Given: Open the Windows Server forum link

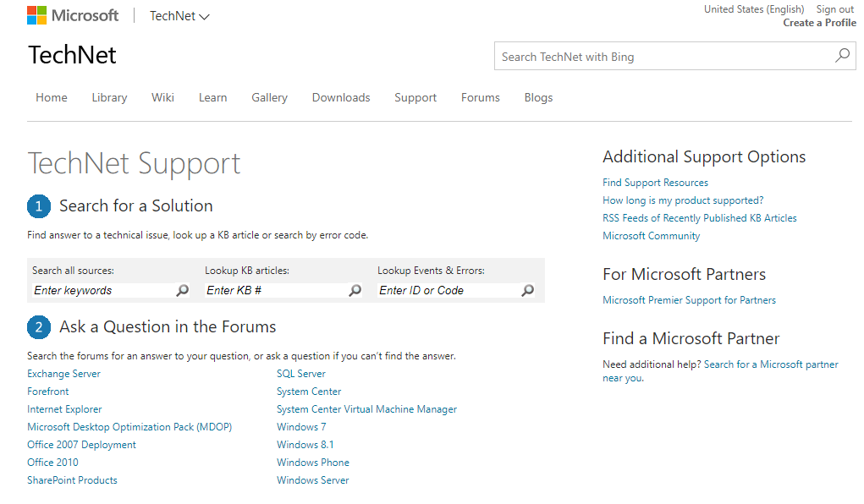Looking at the screenshot, I should point(313,479).
